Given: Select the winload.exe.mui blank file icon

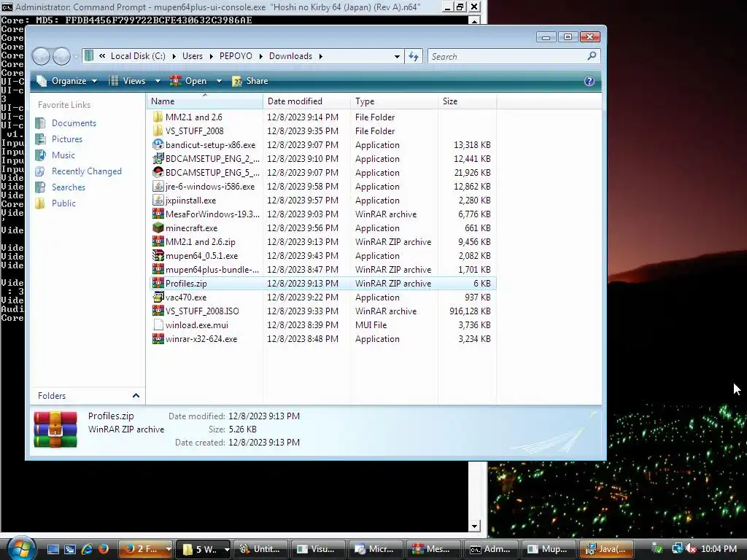Looking at the screenshot, I should [x=158, y=325].
